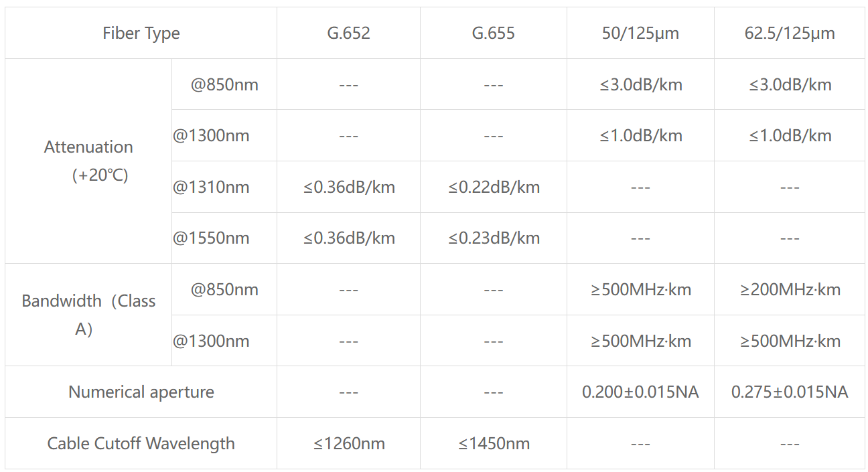Image resolution: width=868 pixels, height=472 pixels.
Task: Select ≤3.0dB/km under 50/125μm column
Action: click(x=640, y=84)
